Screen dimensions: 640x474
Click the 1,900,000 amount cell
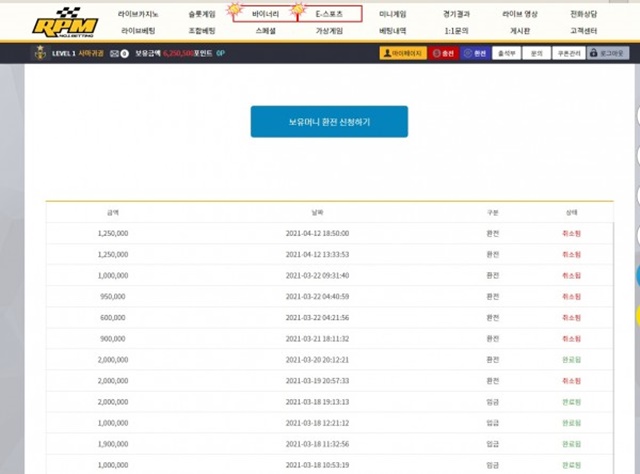tap(113, 444)
